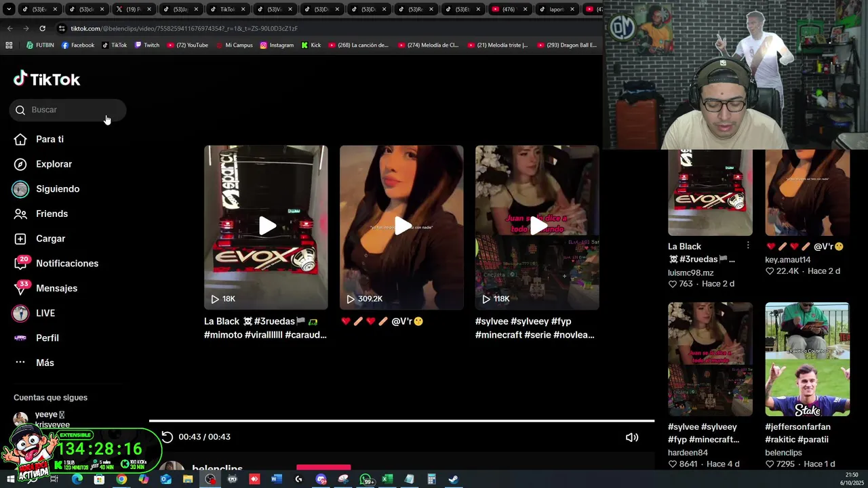
Task: Open the Dragon Ball bookmark
Action: [567, 45]
